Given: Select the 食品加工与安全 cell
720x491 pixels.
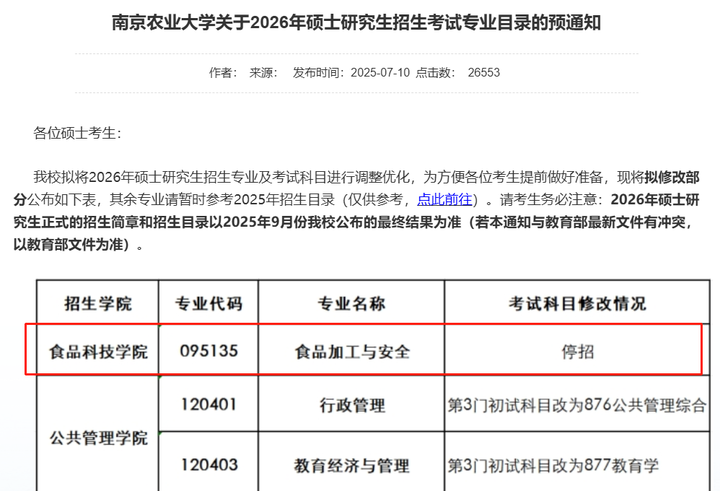Looking at the screenshot, I should [x=351, y=351].
